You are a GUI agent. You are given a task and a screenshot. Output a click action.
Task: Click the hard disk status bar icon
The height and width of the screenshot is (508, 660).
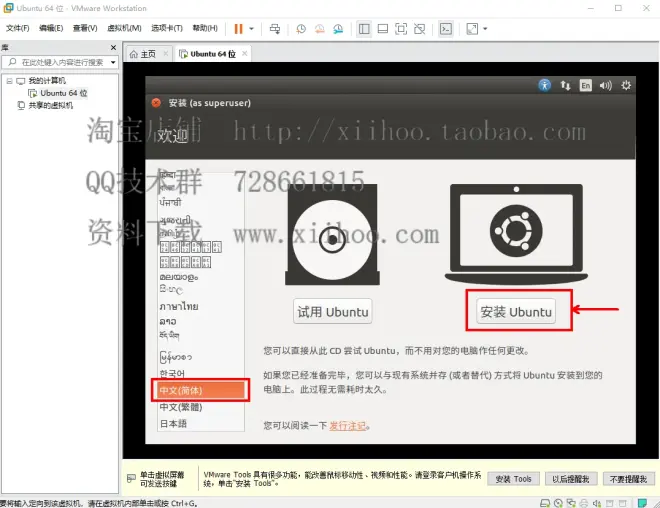(x=545, y=503)
